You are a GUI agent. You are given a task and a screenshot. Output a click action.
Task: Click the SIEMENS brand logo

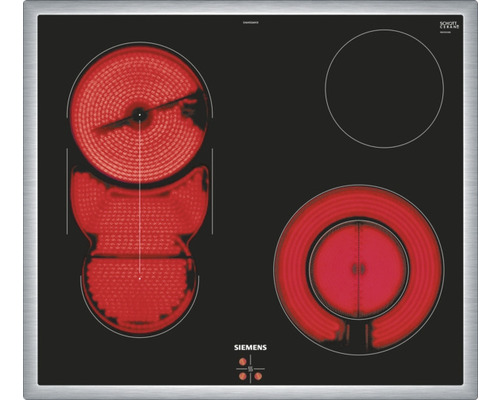[x=250, y=348]
